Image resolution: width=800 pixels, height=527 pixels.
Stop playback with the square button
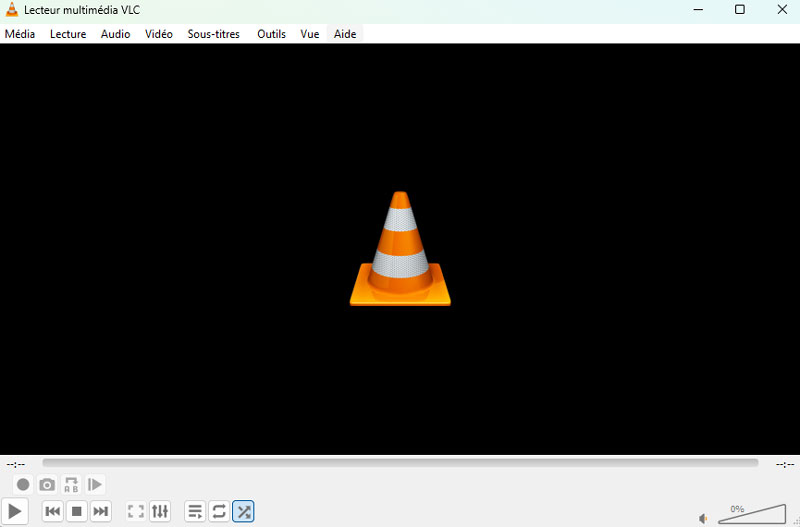click(x=77, y=511)
